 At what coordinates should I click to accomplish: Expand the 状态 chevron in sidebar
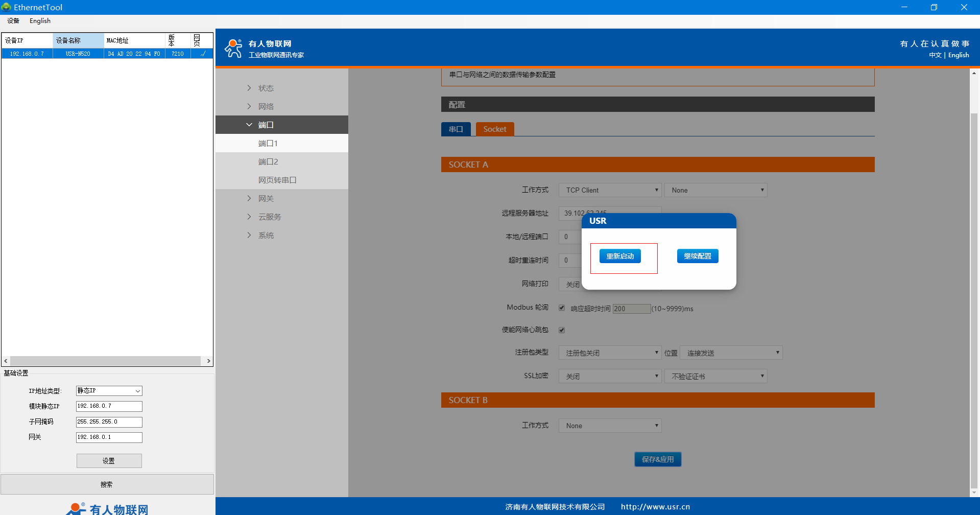coord(249,88)
